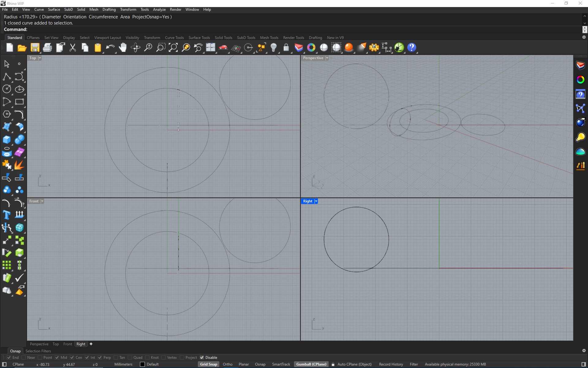Open the Perspective viewport dropdown arrow
This screenshot has width=588, height=368.
tap(327, 58)
